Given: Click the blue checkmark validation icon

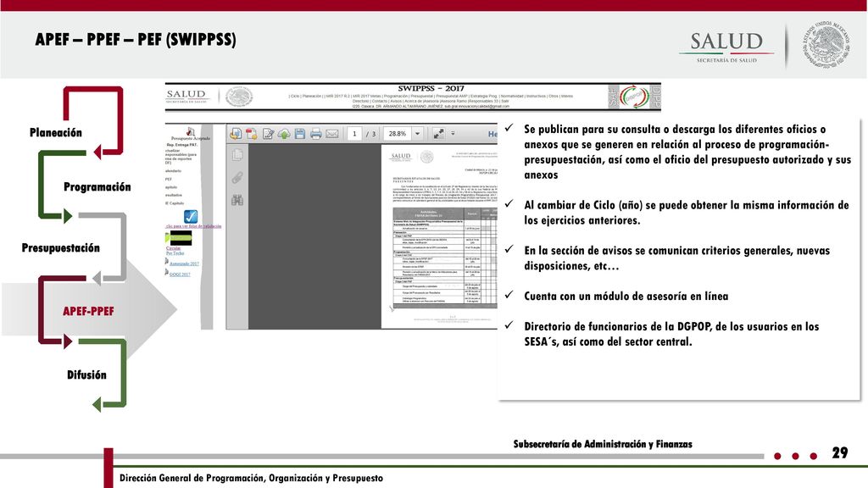Looking at the screenshot, I should 191,216.
